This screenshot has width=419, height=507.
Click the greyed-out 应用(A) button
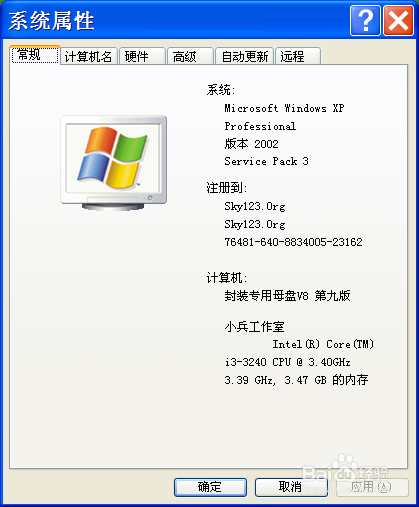pyautogui.click(x=372, y=487)
